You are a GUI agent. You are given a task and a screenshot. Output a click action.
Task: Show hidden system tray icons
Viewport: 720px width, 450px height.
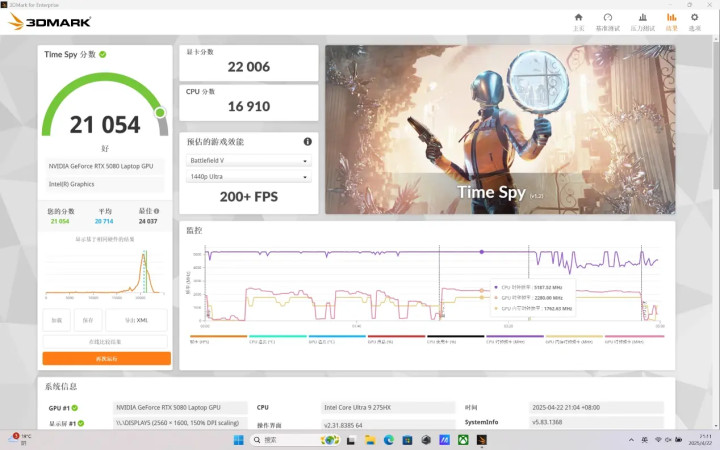tap(631, 440)
